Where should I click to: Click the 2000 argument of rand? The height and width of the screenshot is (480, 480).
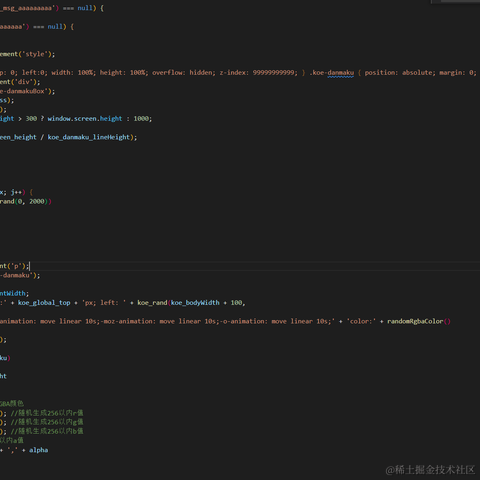point(37,201)
